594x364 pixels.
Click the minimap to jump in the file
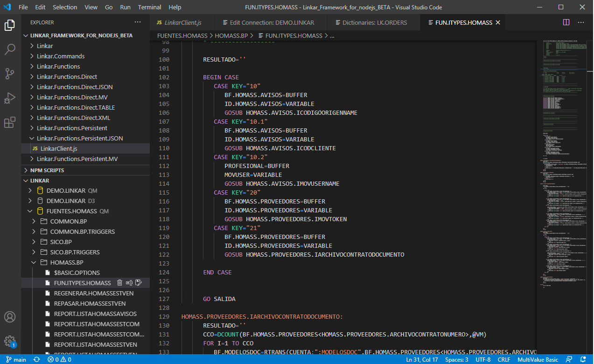[x=560, y=140]
